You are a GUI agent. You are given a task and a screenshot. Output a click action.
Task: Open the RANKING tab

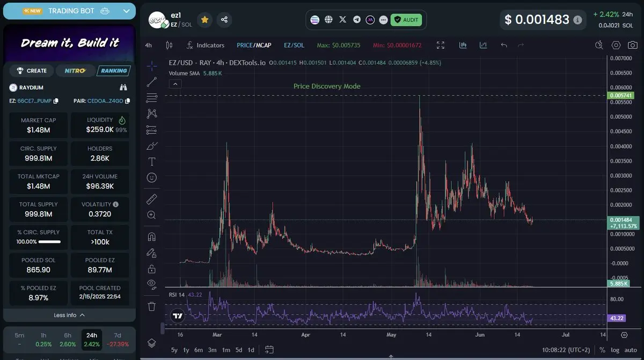pyautogui.click(x=114, y=70)
